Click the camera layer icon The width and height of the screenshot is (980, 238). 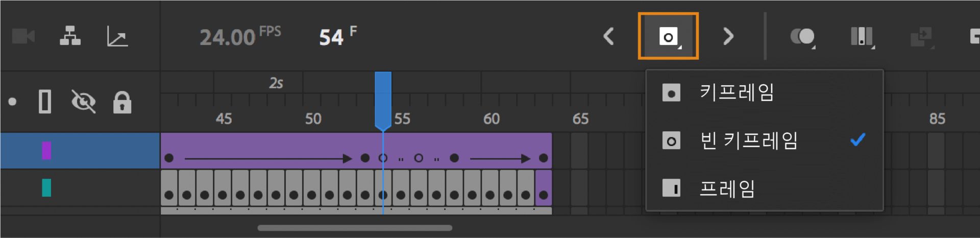[x=23, y=36]
